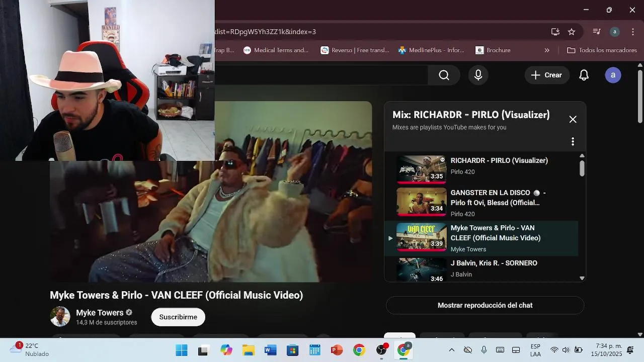Click install app icon in address bar
This screenshot has width=644, height=362.
tap(555, 32)
